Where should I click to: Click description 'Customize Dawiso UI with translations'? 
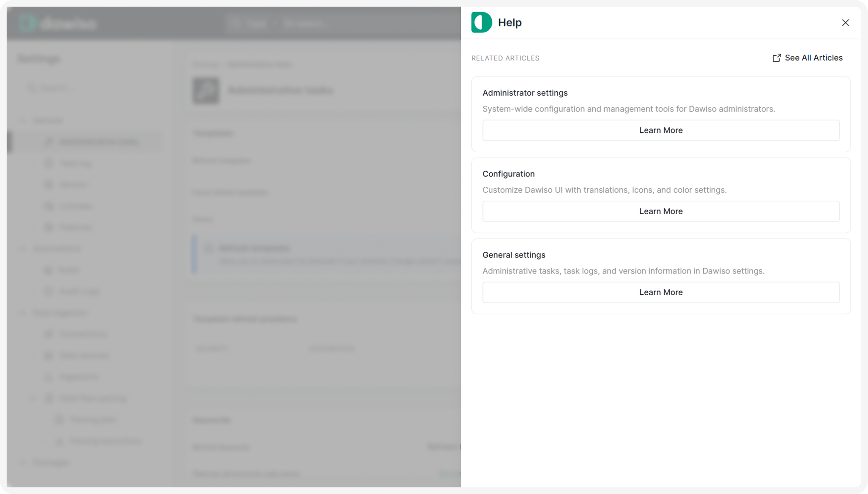(x=604, y=190)
